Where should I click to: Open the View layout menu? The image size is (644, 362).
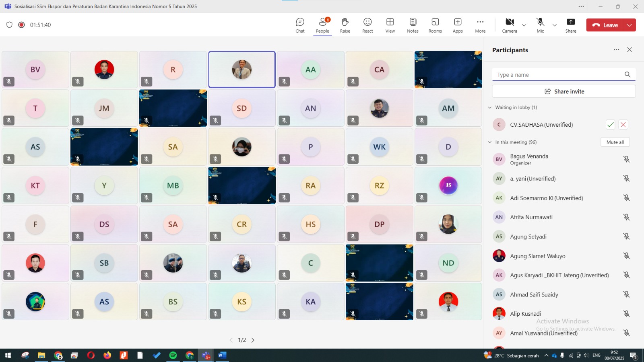390,25
